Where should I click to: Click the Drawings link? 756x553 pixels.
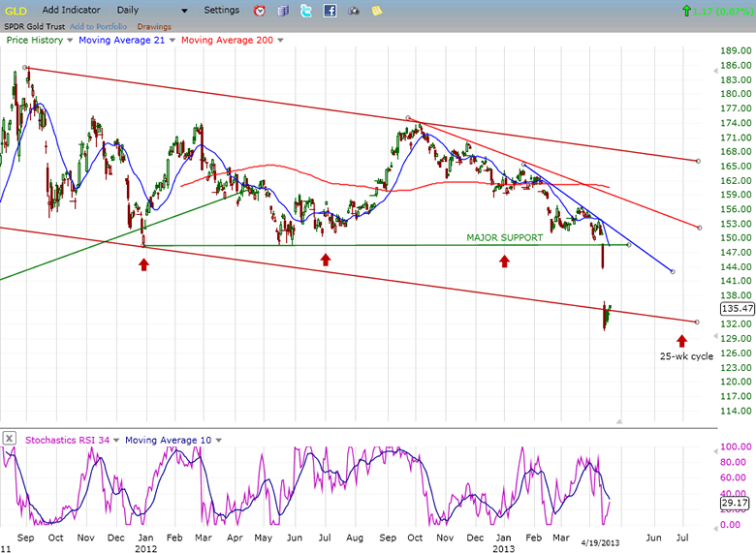click(x=154, y=26)
